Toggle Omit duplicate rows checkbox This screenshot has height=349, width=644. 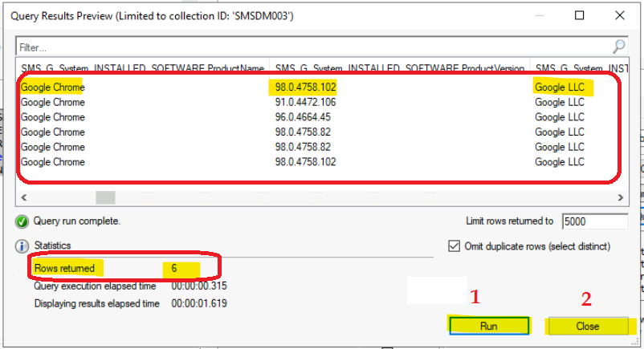pyautogui.click(x=454, y=246)
